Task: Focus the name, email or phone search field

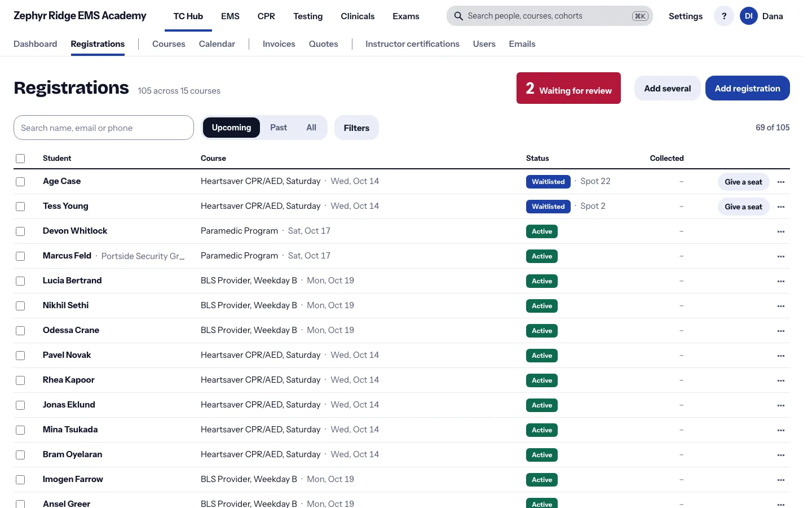Action: [104, 128]
